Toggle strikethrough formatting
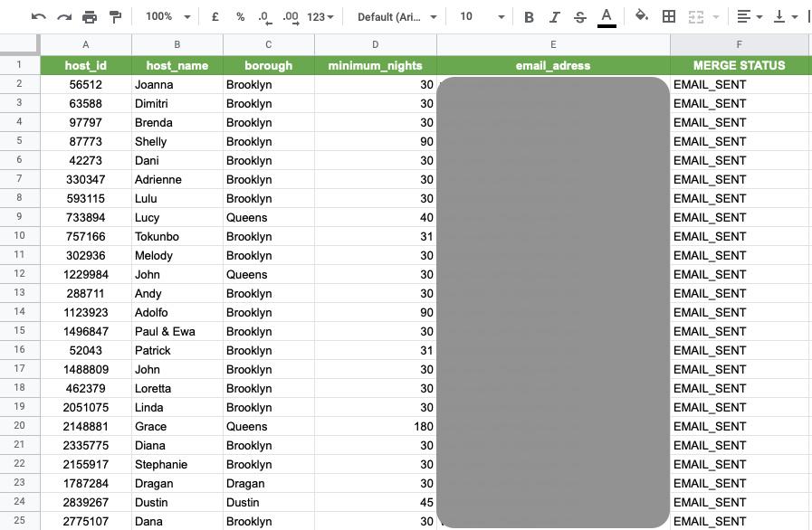 tap(580, 15)
